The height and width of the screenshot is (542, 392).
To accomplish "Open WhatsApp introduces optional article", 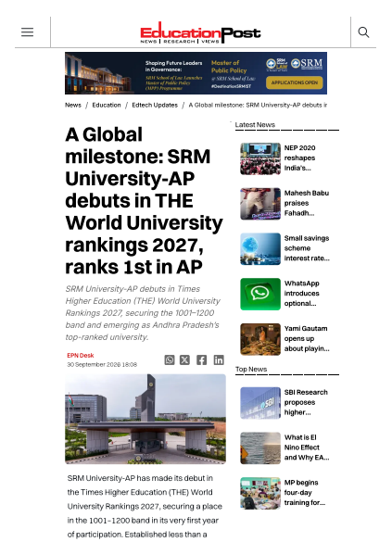I will click(x=302, y=294).
